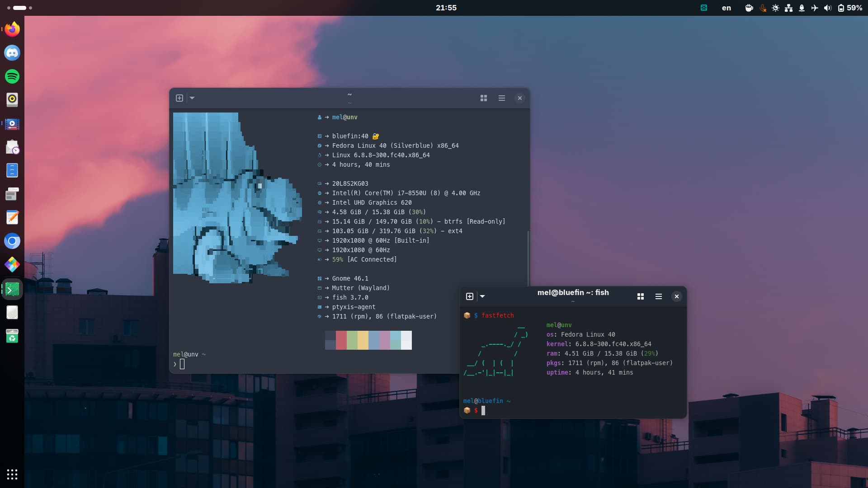Toggle the muted microphone indicator
868x488 pixels.
click(x=763, y=8)
